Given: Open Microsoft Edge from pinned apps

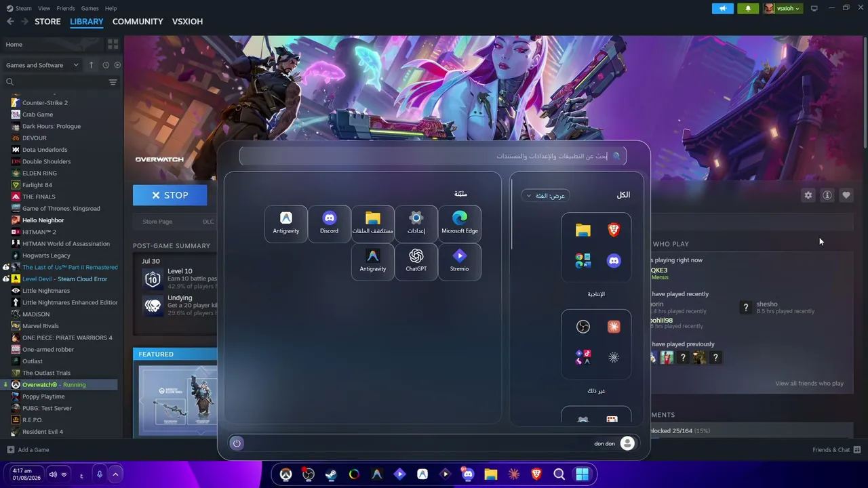Looking at the screenshot, I should click(x=460, y=224).
